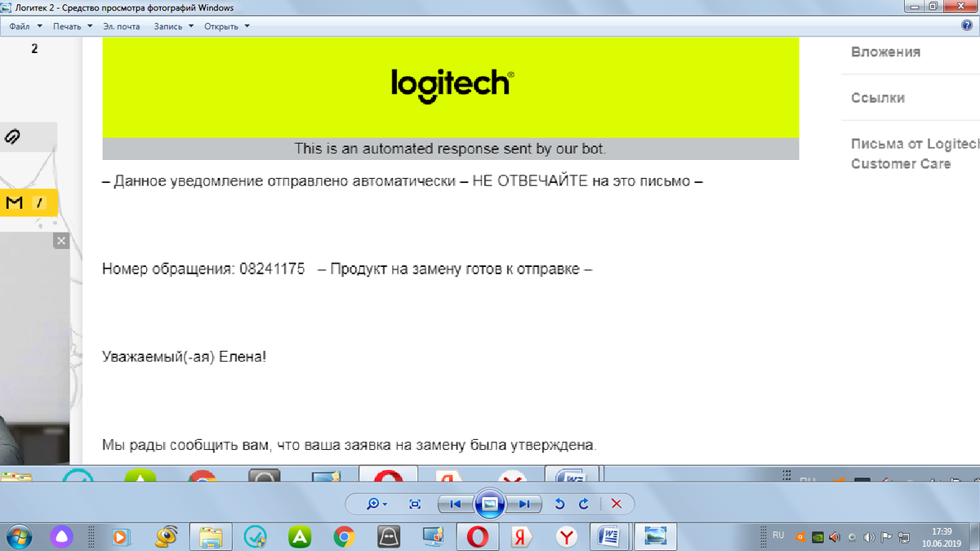Open the media player taskbar icon

(121, 536)
